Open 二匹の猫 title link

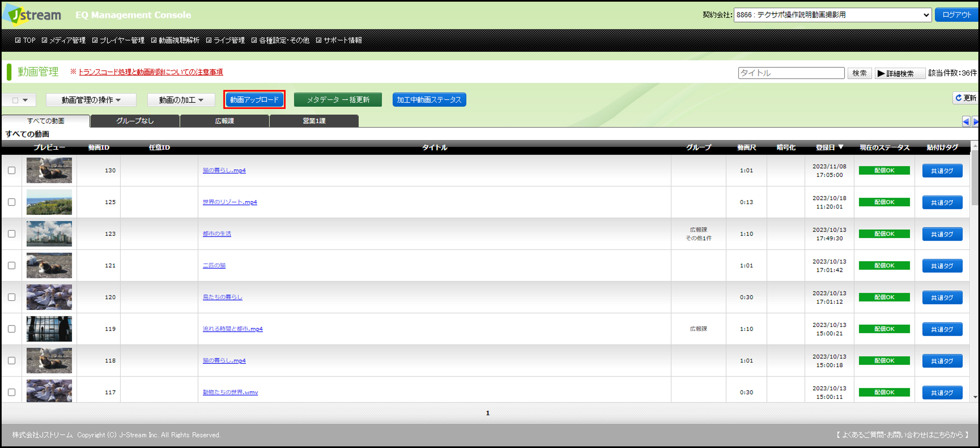tap(214, 265)
